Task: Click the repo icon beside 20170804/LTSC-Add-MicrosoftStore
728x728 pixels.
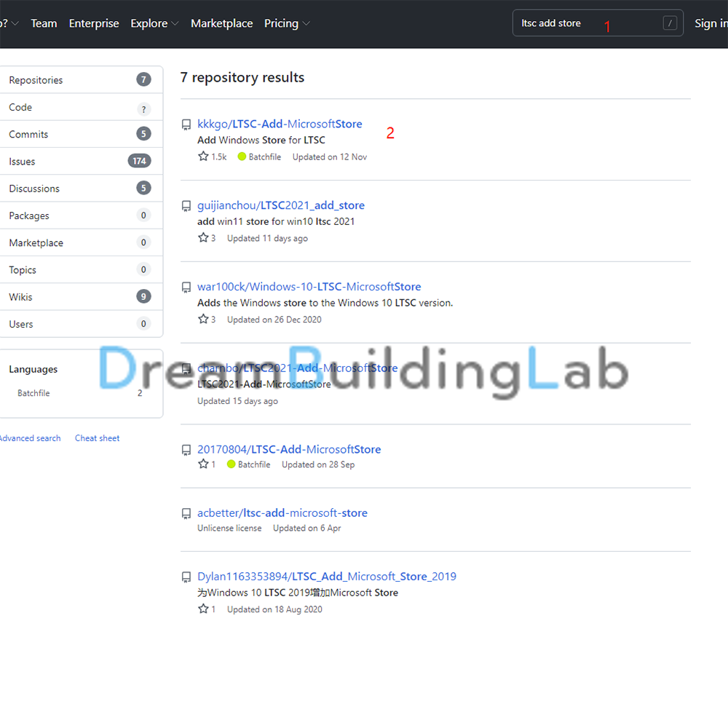Action: 186,450
